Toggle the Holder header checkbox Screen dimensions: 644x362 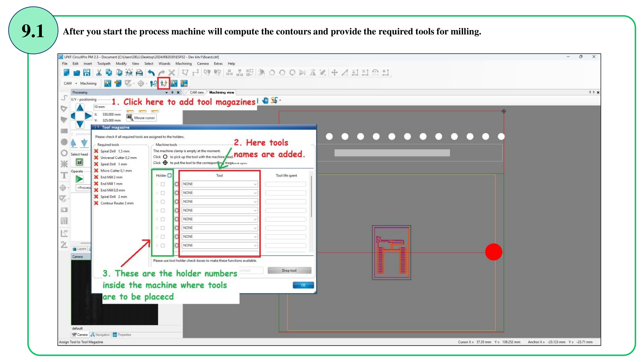coord(169,175)
